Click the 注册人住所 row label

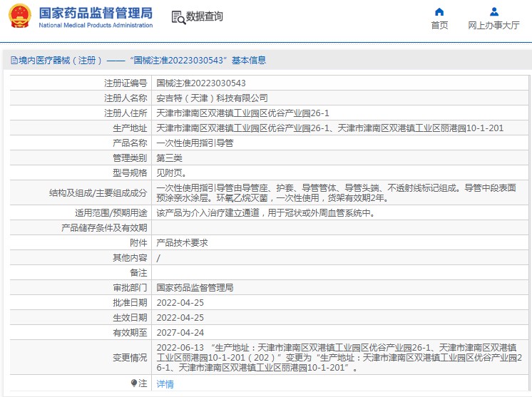point(126,113)
